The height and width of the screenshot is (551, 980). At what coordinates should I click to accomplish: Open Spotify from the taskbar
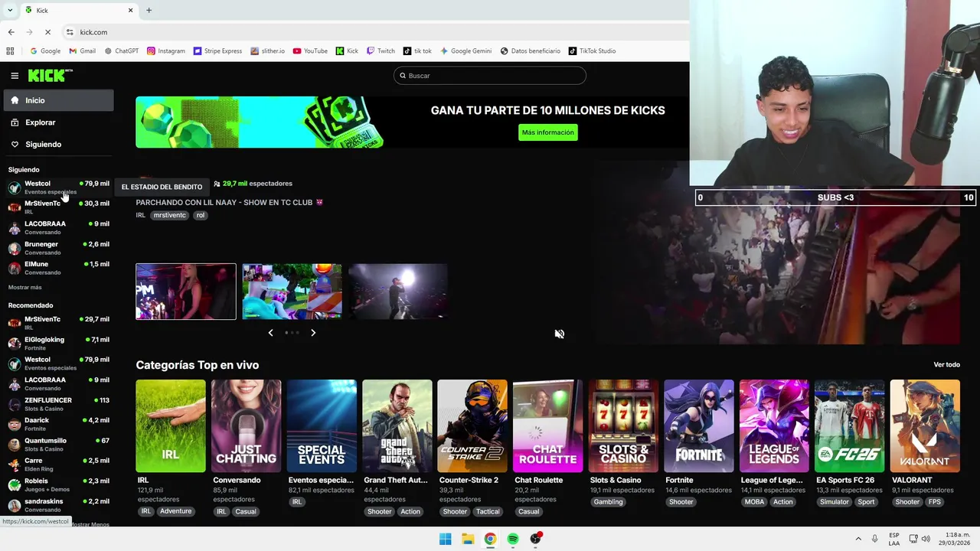pos(513,539)
